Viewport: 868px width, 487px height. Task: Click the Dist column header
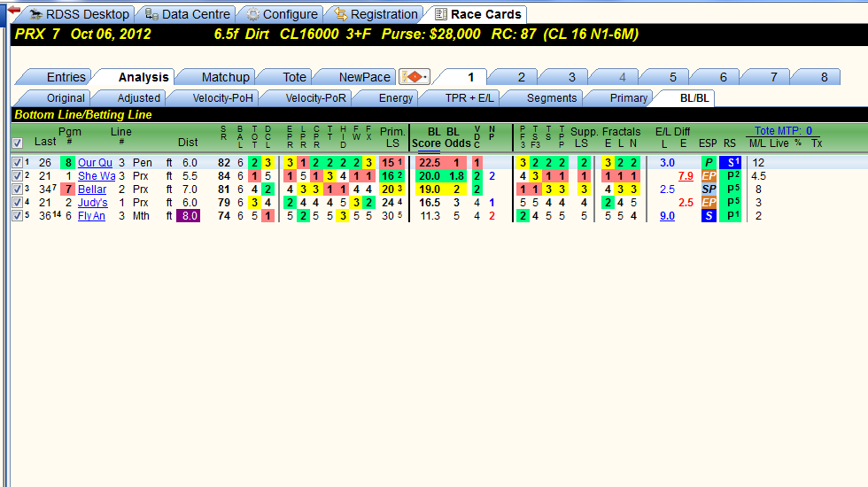coord(188,143)
